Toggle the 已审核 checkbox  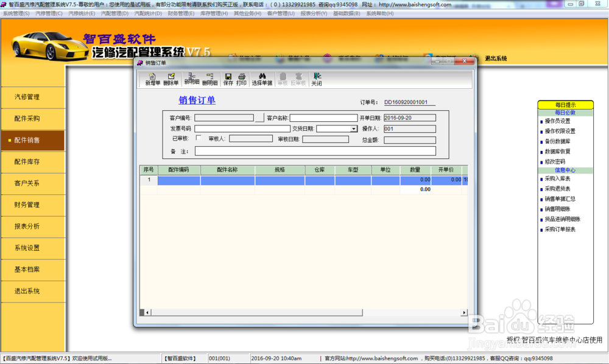(199, 138)
